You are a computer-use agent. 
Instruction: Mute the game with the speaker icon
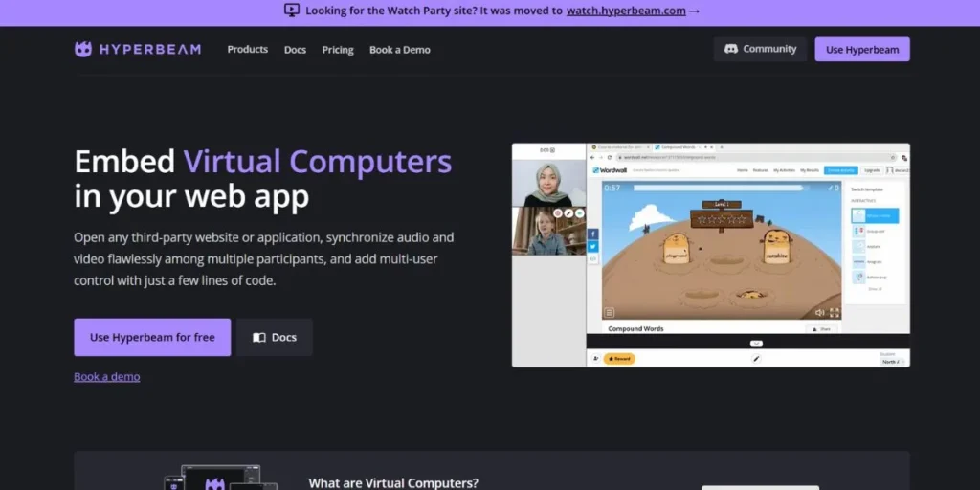819,313
